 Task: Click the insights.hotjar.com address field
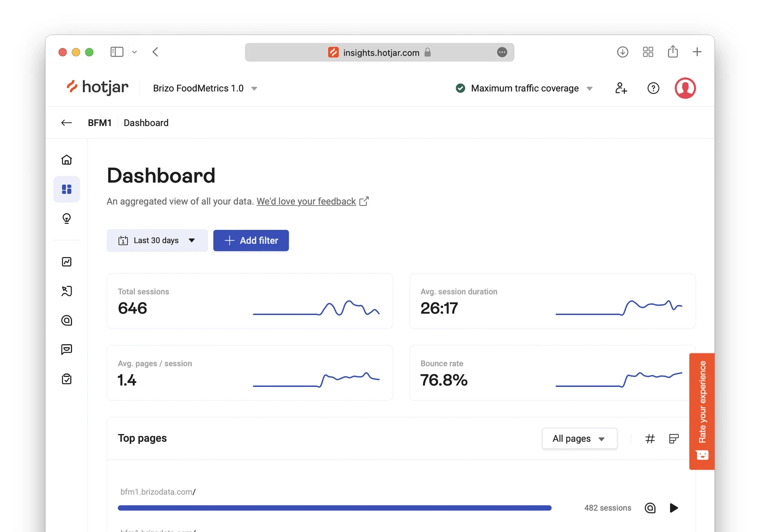coord(379,52)
